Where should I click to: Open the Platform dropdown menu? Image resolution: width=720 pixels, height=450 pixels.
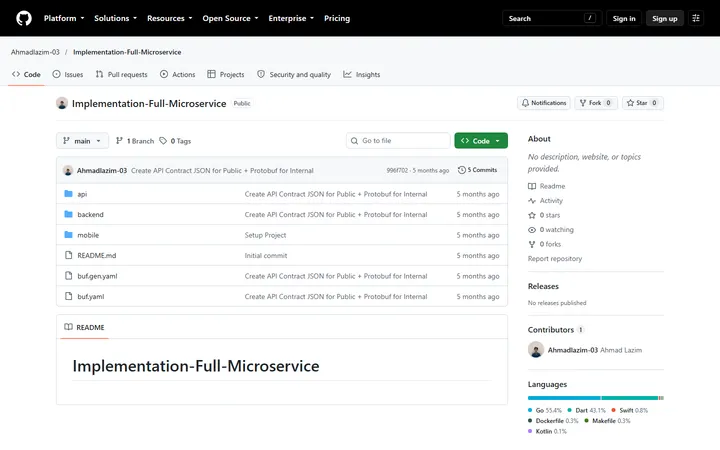[x=64, y=18]
